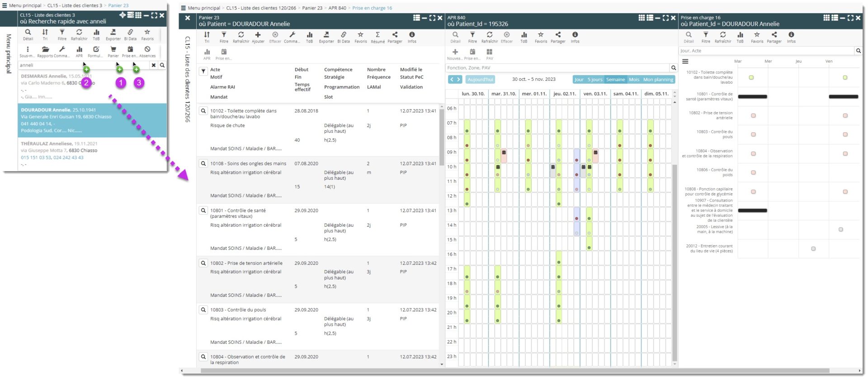Click BI Data link icon in Panier 23
This screenshot has height=379, width=868.
(343, 35)
